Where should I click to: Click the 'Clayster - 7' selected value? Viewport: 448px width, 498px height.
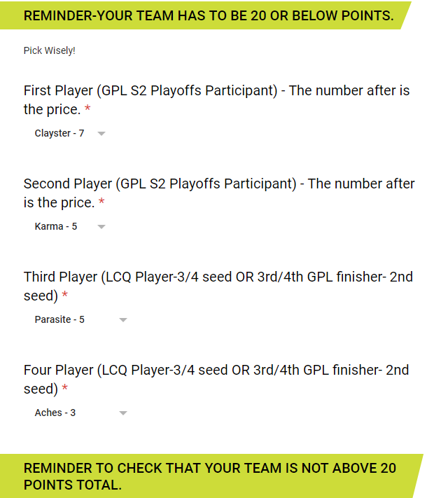59,133
